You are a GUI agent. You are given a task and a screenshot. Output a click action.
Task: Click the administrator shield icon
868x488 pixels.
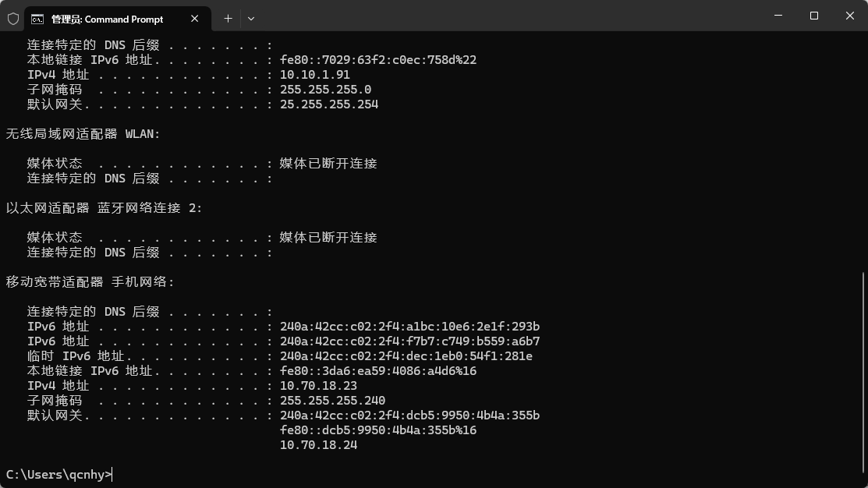click(x=12, y=18)
